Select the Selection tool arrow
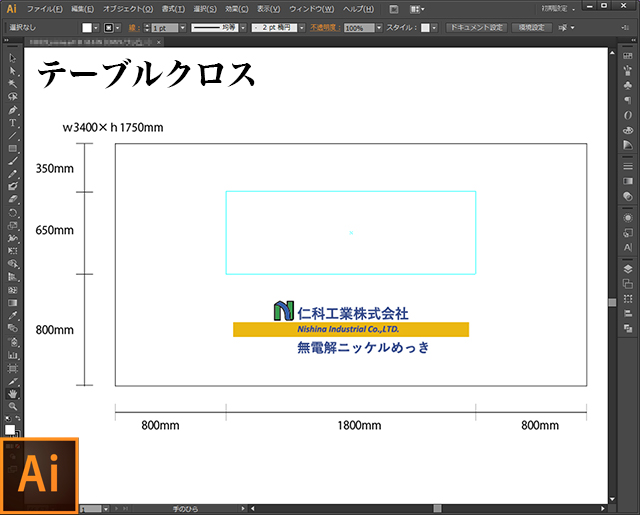Screen dimensions: 640x515 13,58
